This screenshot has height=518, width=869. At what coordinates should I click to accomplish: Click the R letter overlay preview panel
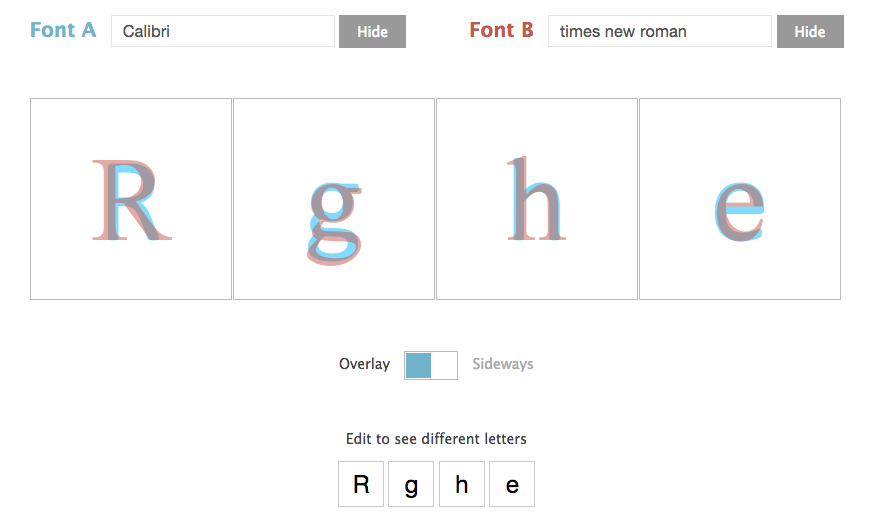pyautogui.click(x=131, y=199)
